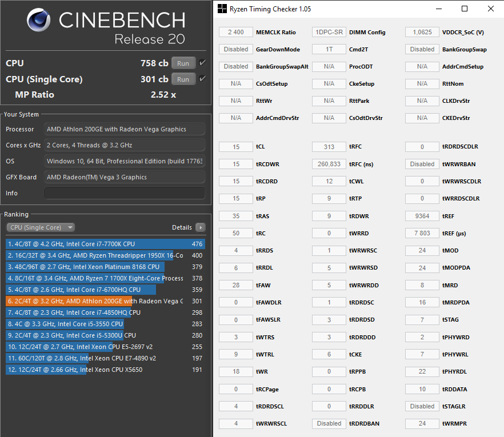Click the tWTRL value 9
This screenshot has height=437, width=504.
236,354
